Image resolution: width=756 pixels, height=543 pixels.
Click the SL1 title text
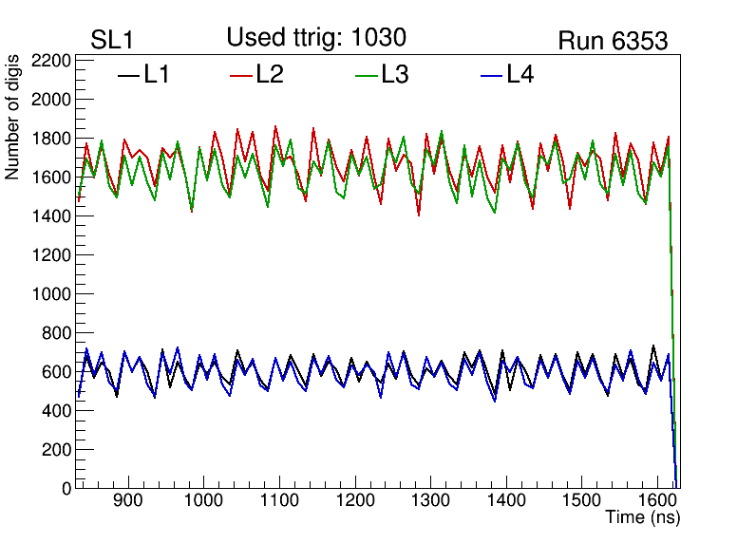[x=110, y=41]
